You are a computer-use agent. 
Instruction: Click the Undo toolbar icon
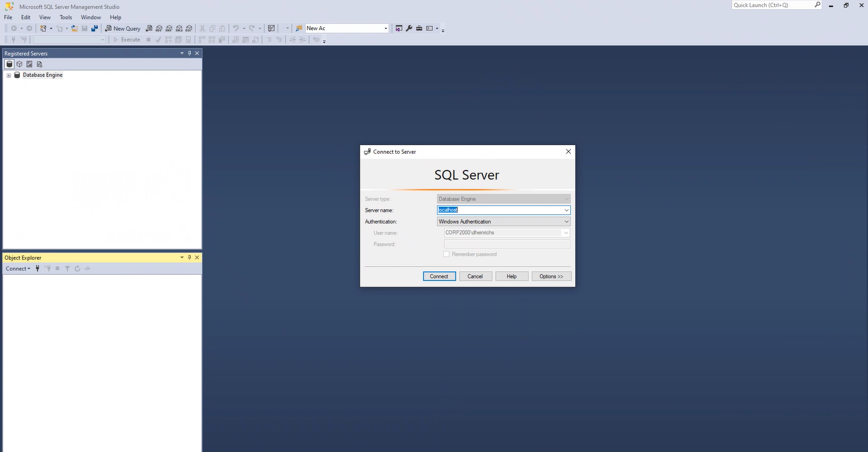236,28
